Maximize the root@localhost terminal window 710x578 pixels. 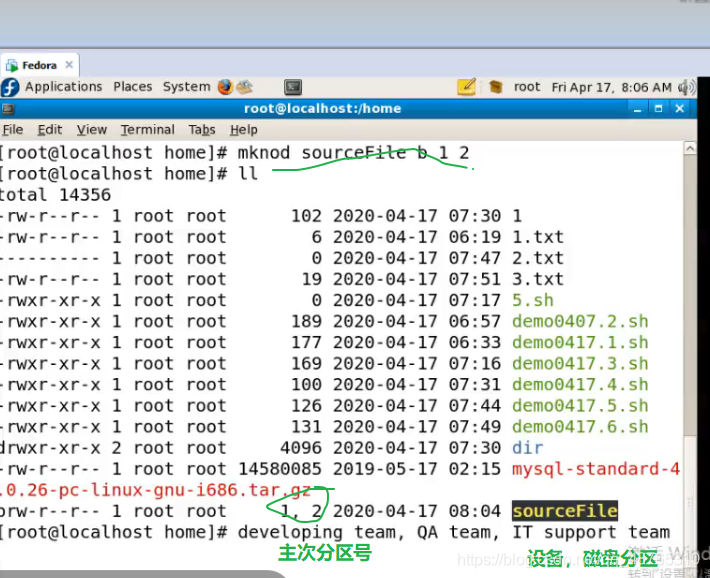tap(658, 109)
